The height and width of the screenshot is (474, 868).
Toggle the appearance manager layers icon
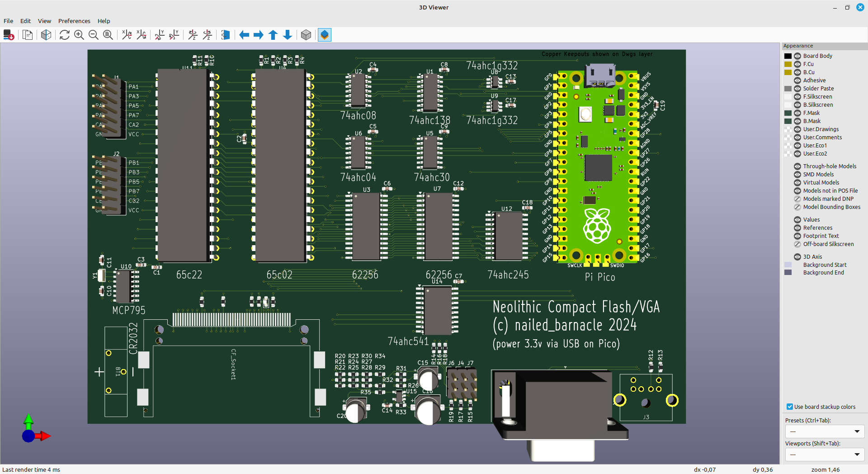325,35
